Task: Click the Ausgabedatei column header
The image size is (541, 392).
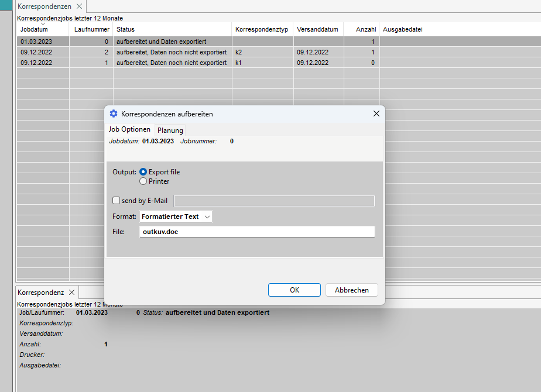Action: tap(402, 29)
